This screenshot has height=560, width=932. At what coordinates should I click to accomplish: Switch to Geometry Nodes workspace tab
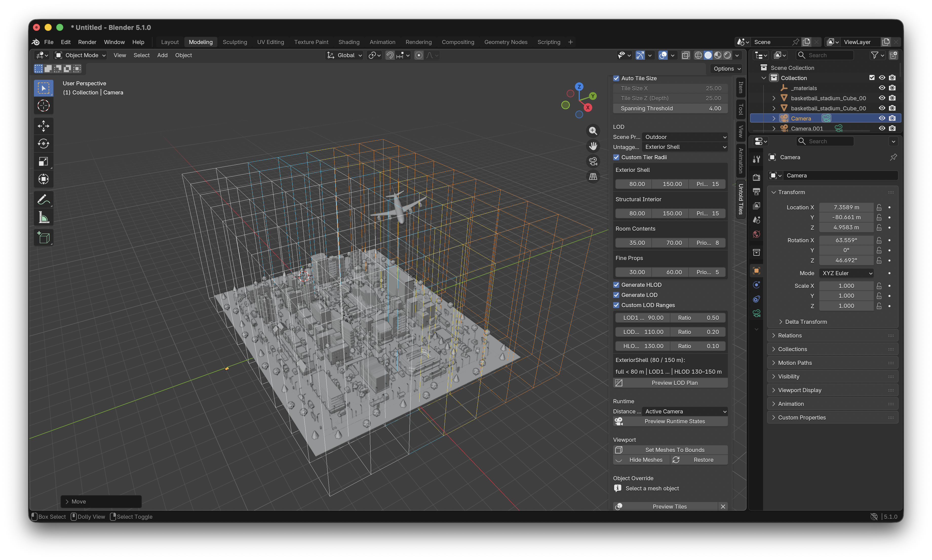point(506,42)
